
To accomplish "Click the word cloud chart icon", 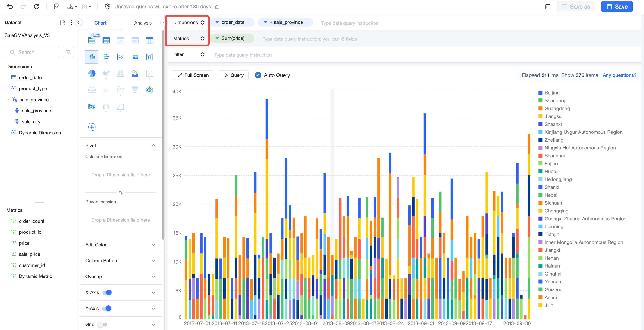I will [92, 90].
